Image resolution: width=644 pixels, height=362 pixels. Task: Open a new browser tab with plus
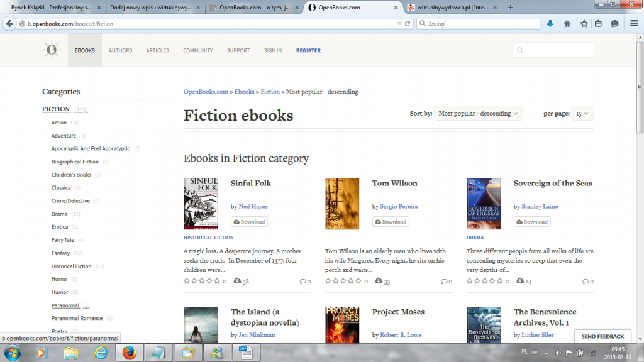point(510,8)
